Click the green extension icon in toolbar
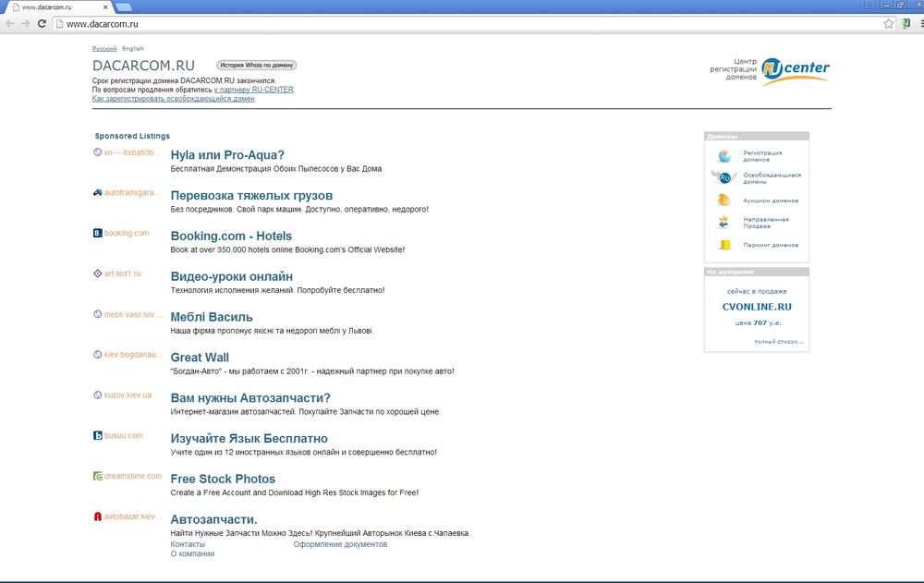This screenshot has height=583, width=924. click(x=906, y=24)
